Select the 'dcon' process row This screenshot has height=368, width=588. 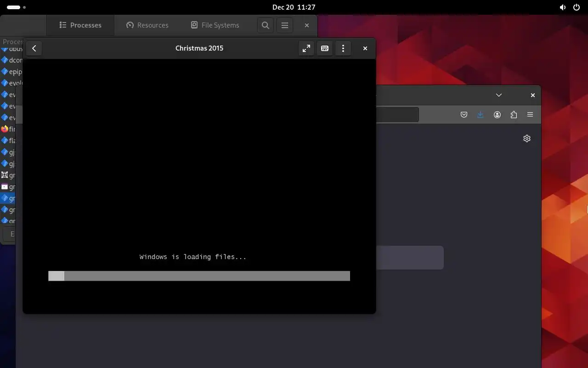tap(12, 60)
